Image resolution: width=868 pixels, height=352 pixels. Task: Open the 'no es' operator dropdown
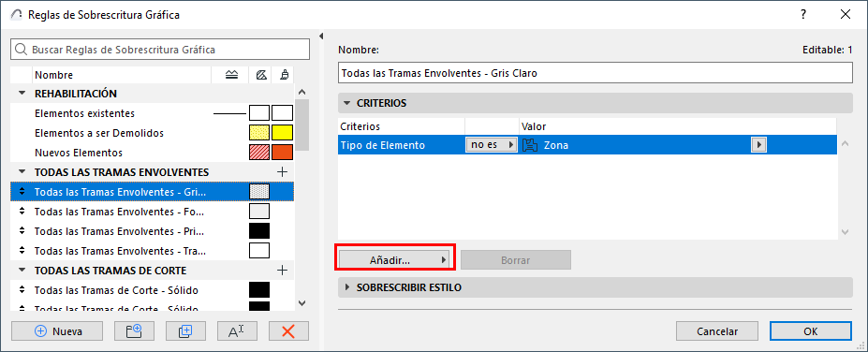pyautogui.click(x=491, y=145)
